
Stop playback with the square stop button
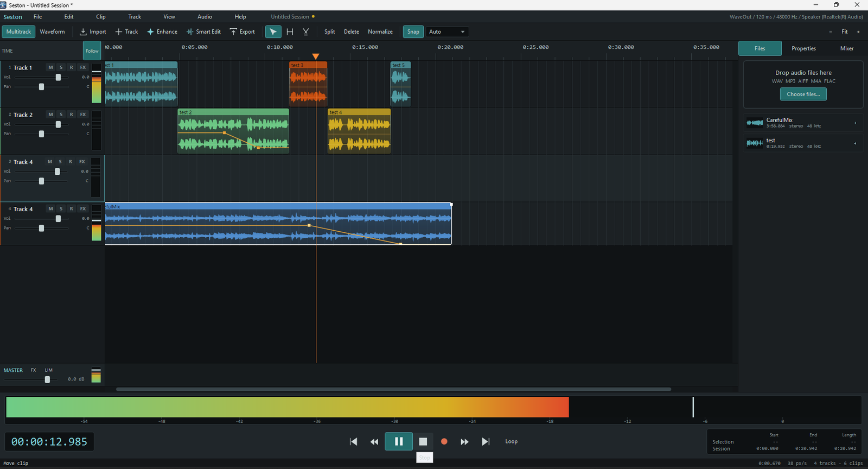[x=423, y=441]
